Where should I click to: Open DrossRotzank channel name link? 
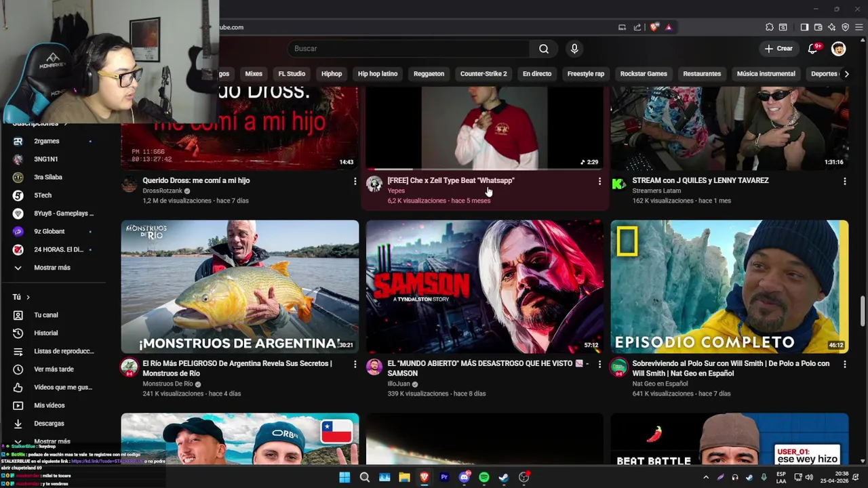point(163,191)
